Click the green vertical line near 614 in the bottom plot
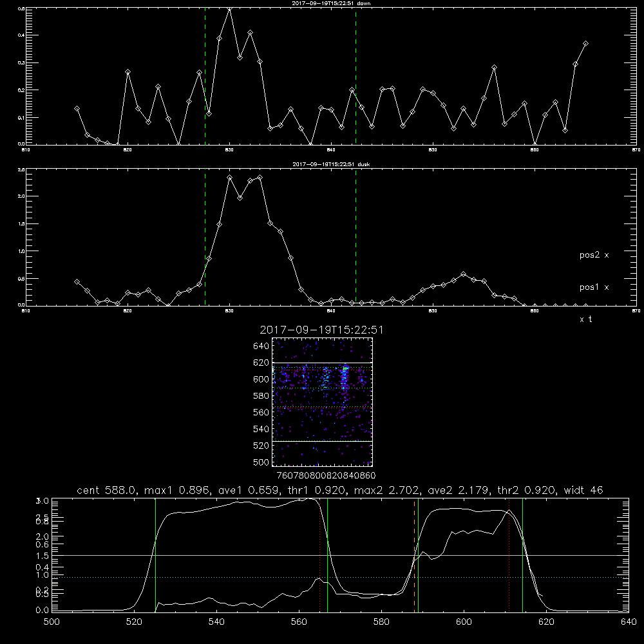Screen dimensions: 644x644 [x=522, y=555]
